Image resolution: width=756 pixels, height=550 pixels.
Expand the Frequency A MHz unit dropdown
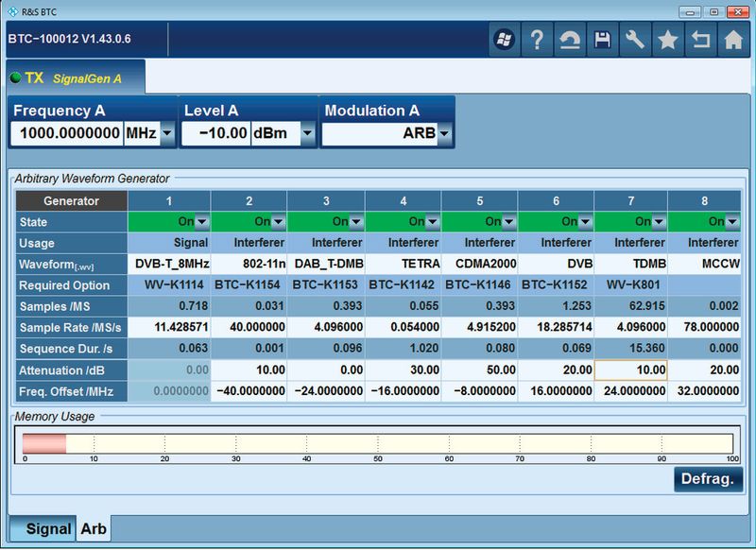pos(167,132)
